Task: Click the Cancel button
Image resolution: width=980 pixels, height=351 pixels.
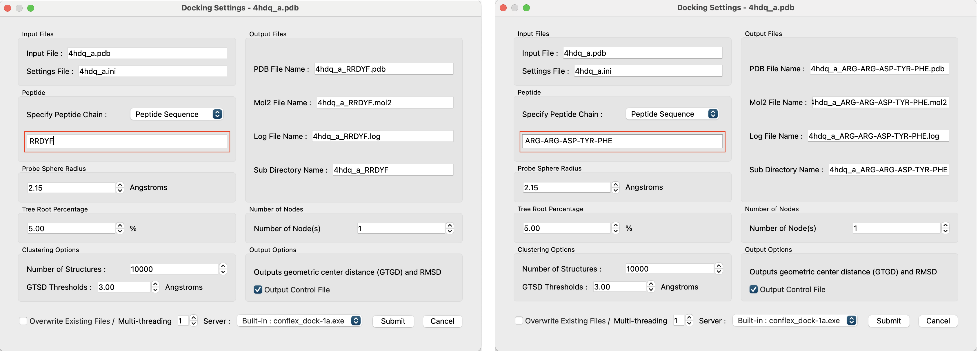Action: click(442, 321)
